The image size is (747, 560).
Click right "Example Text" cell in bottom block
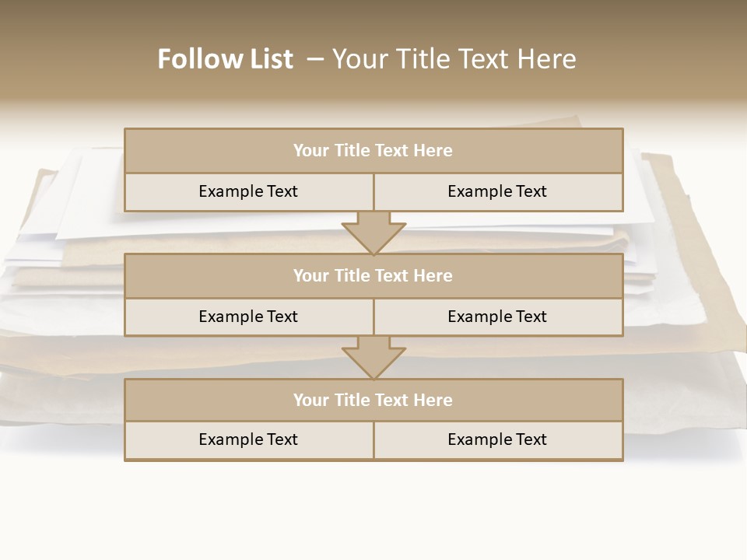tap(497, 440)
